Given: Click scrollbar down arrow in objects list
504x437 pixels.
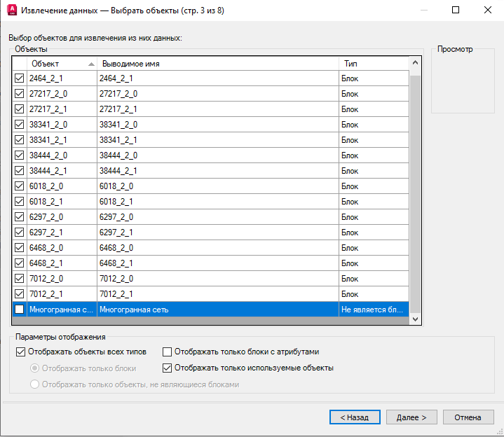Looking at the screenshot, I should pos(415,319).
